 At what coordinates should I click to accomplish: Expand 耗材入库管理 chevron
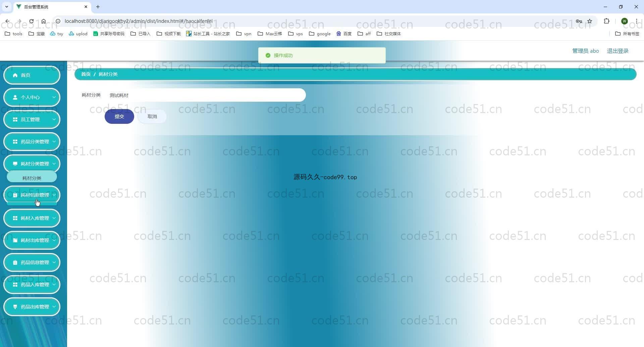(54, 218)
